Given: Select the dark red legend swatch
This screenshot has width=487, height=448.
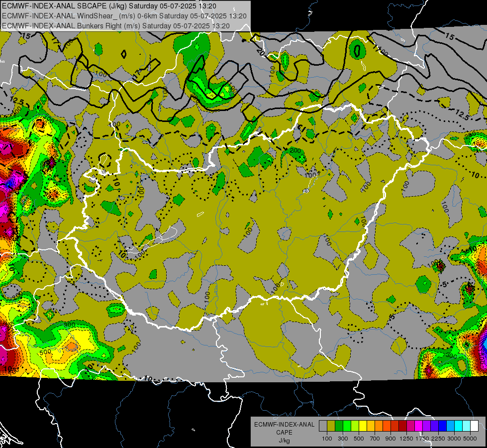Looking at the screenshot, I should click(x=403, y=426).
